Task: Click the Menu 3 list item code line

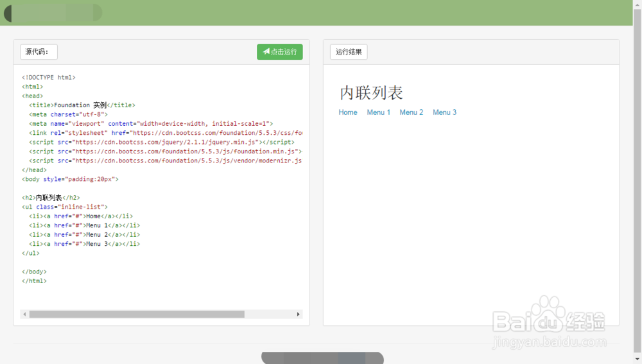Action: [x=84, y=244]
